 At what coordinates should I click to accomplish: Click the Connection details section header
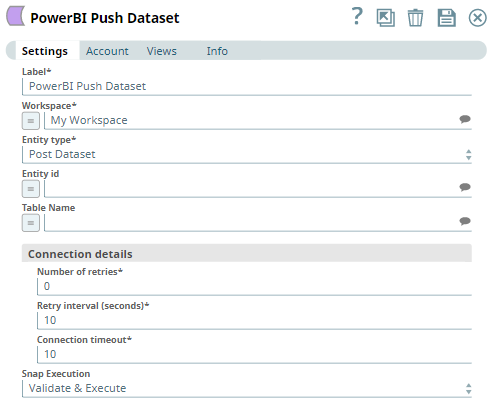[x=247, y=253]
